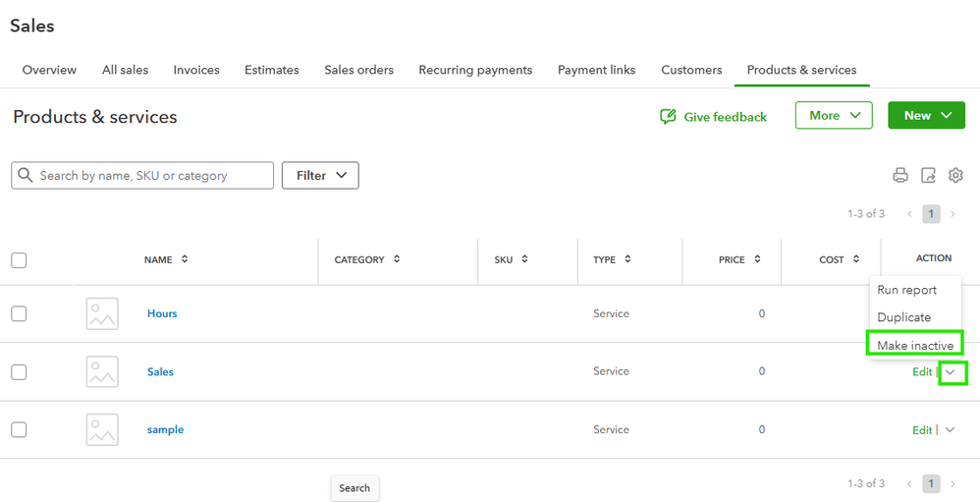Image resolution: width=980 pixels, height=502 pixels.
Task: Click the image placeholder for Hours
Action: pos(102,313)
